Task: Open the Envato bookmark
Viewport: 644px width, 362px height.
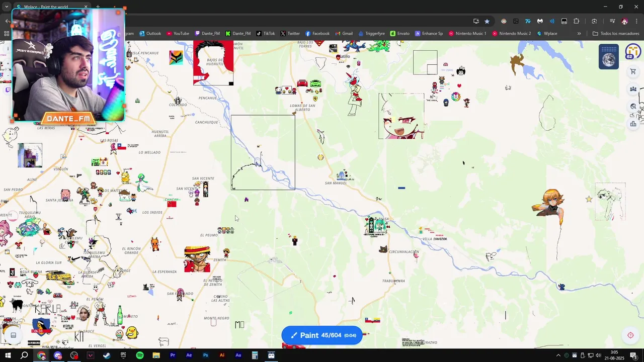Action: (x=399, y=34)
